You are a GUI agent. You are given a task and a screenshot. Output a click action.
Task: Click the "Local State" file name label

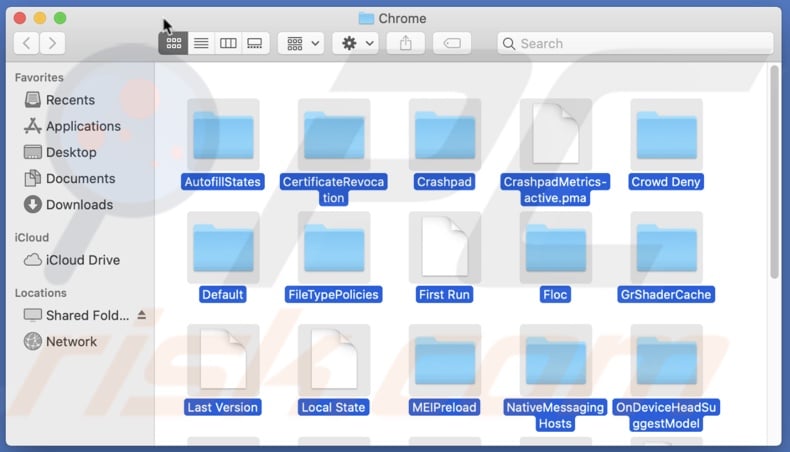pos(333,408)
